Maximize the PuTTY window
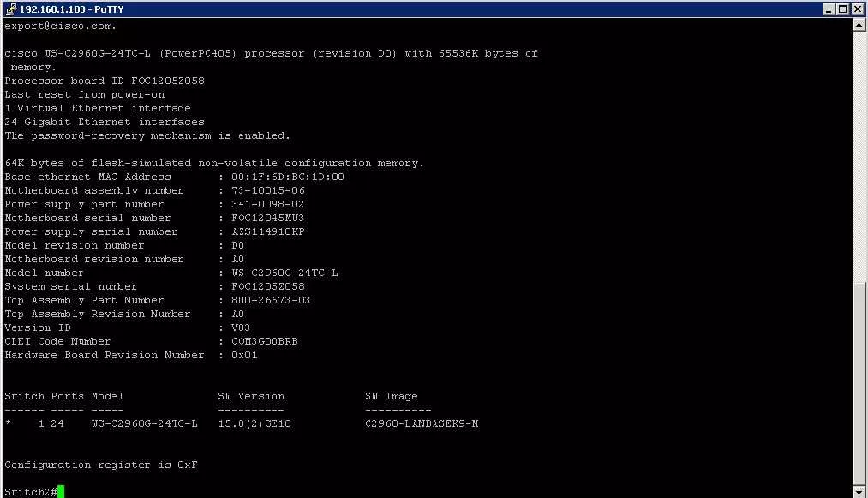 pyautogui.click(x=842, y=9)
